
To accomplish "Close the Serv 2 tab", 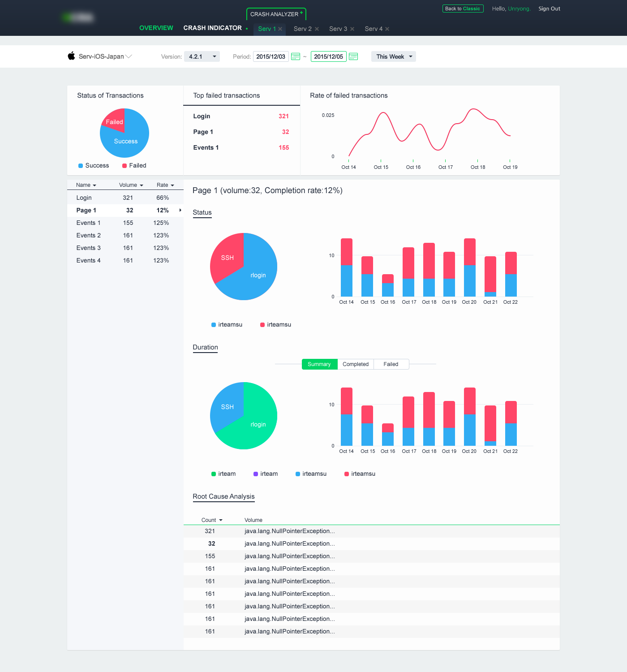I will pos(317,29).
